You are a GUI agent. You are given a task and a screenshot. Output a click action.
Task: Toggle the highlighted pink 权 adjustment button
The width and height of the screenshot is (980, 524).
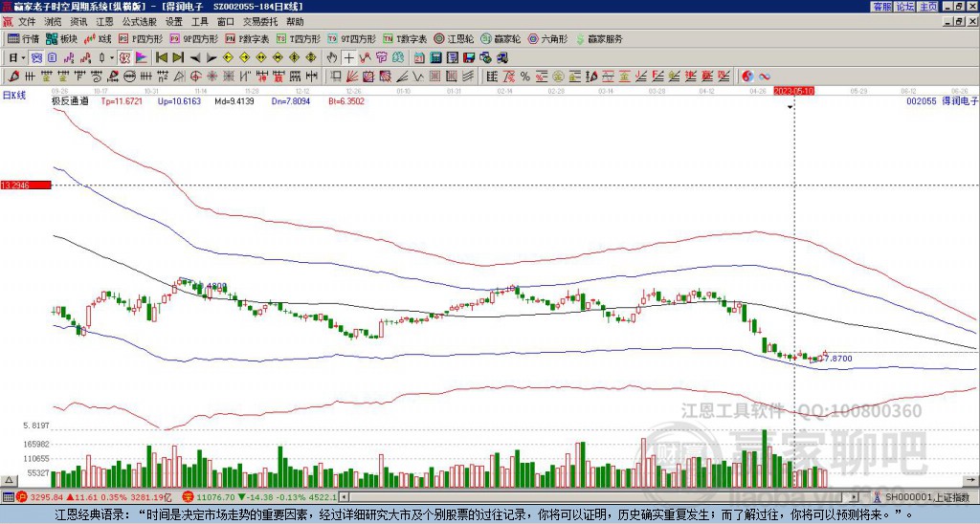tap(124, 57)
